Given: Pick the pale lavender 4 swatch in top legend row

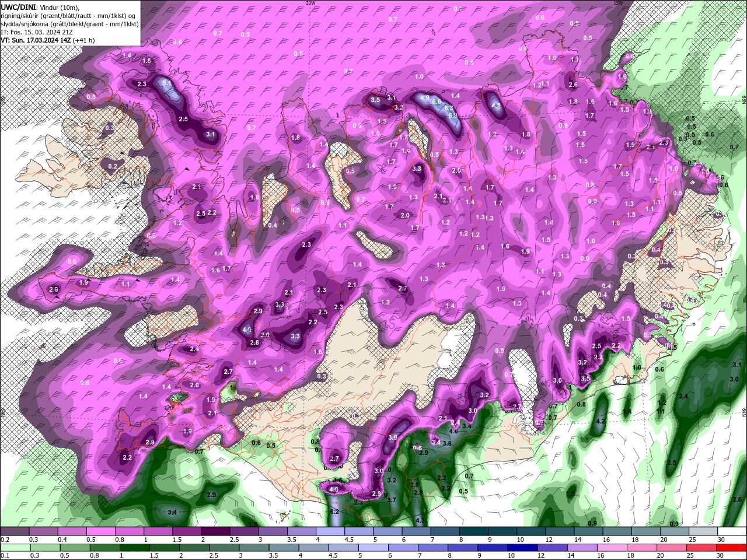Looking at the screenshot, I should (x=330, y=531).
